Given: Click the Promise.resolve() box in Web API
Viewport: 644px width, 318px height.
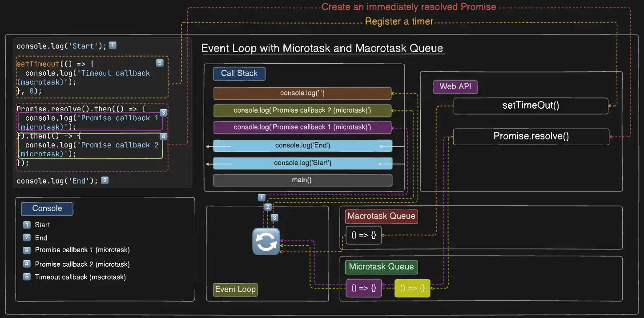Looking at the screenshot, I should coord(531,136).
